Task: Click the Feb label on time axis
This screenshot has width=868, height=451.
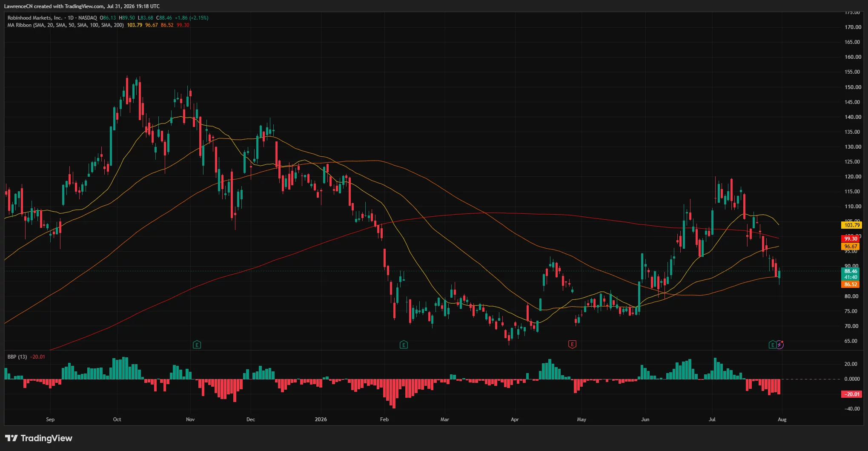Action: tap(384, 419)
